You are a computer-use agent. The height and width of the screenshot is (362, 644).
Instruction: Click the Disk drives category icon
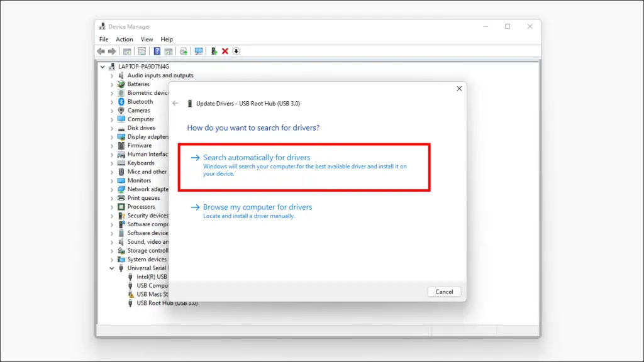click(121, 128)
